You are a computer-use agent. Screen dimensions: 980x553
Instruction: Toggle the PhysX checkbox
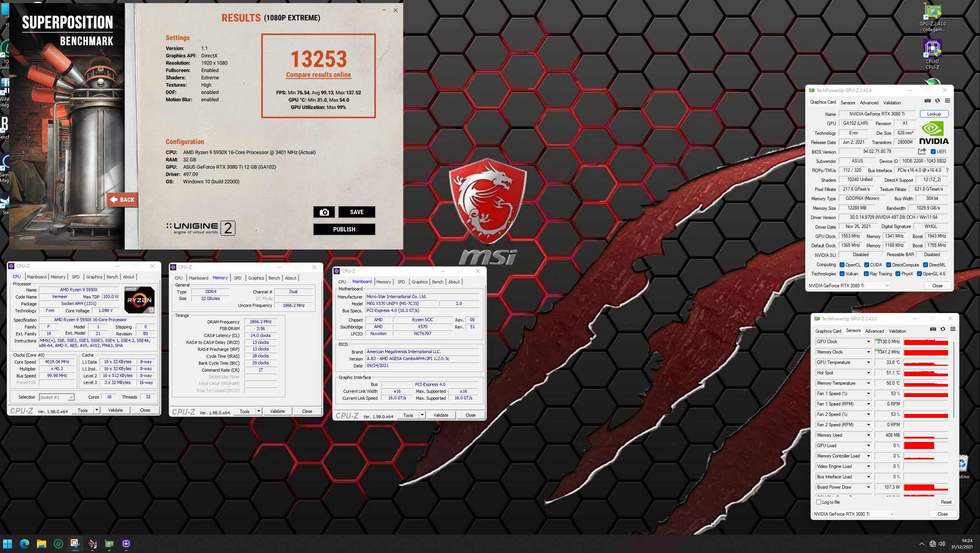[x=898, y=274]
